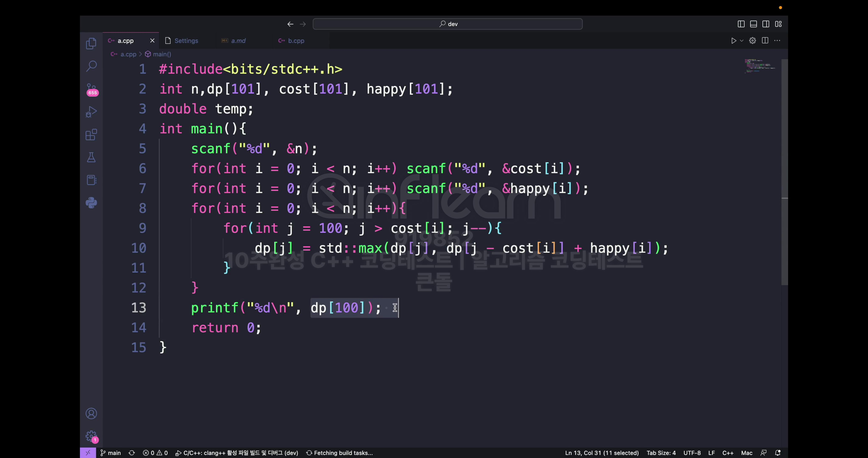Toggle the primary side bar layout button

pos(741,24)
